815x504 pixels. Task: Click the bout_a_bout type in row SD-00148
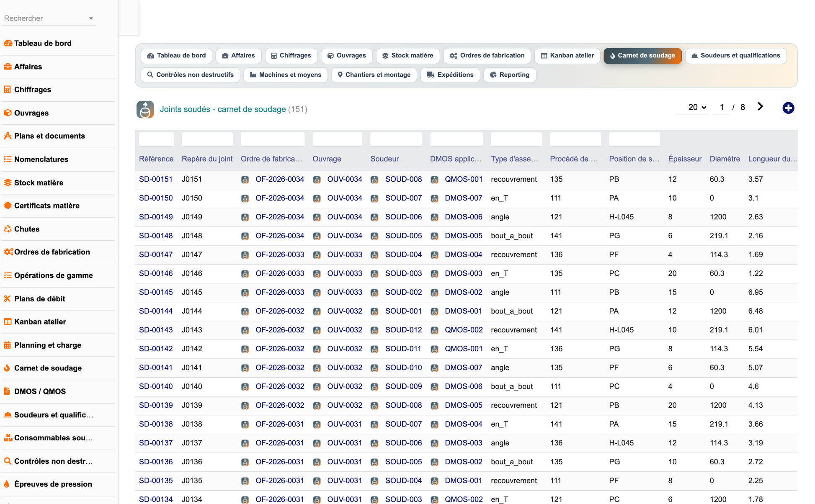512,236
